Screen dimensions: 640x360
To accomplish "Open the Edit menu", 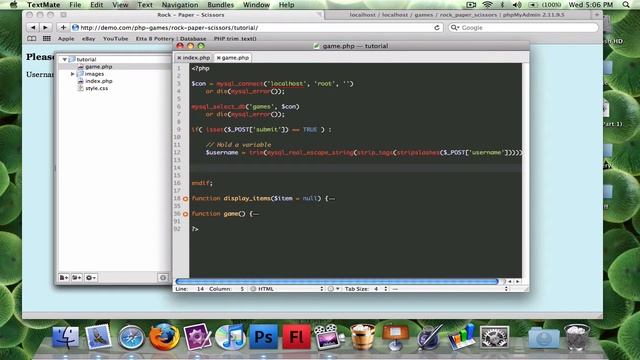I will [x=96, y=5].
